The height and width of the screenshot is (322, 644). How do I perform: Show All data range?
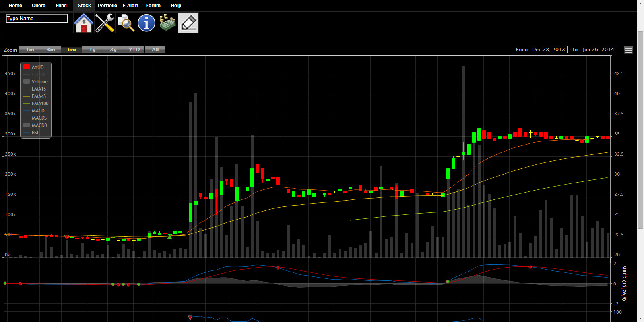pyautogui.click(x=155, y=50)
